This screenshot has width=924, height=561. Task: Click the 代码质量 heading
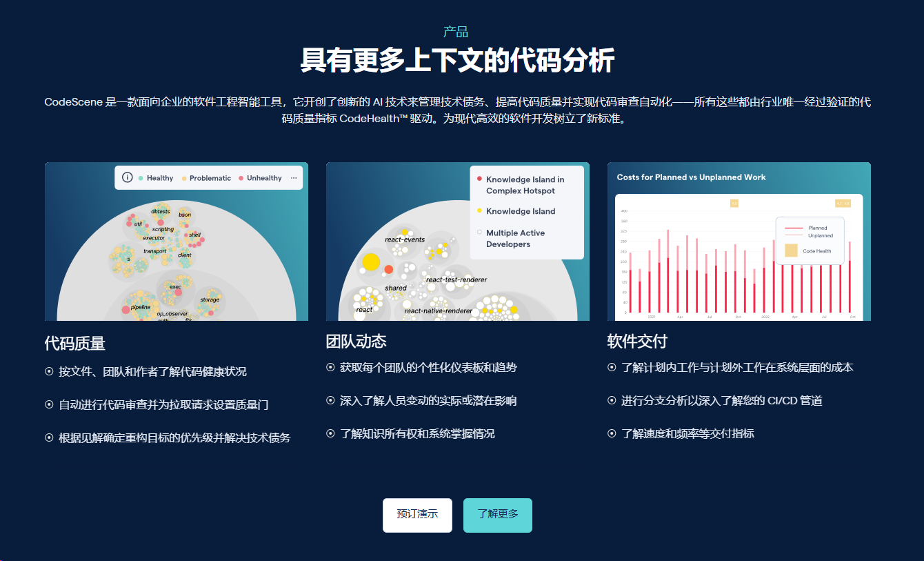tap(75, 344)
